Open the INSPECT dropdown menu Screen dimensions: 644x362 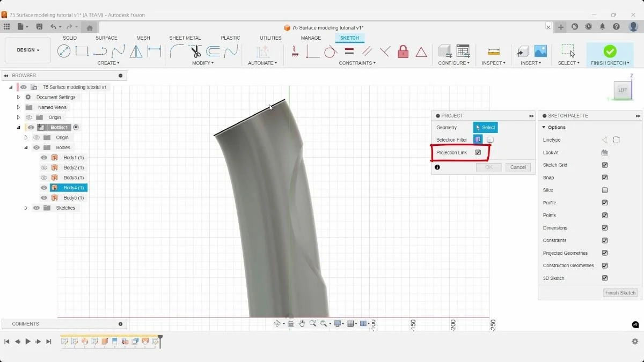[493, 63]
